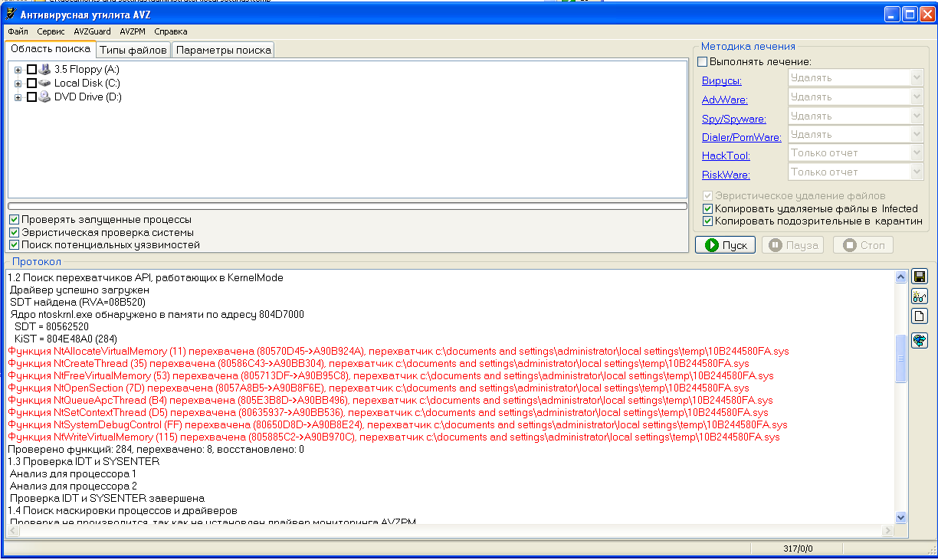Check the Local Disk (C:) checkbox
The image size is (938, 560).
(31, 83)
